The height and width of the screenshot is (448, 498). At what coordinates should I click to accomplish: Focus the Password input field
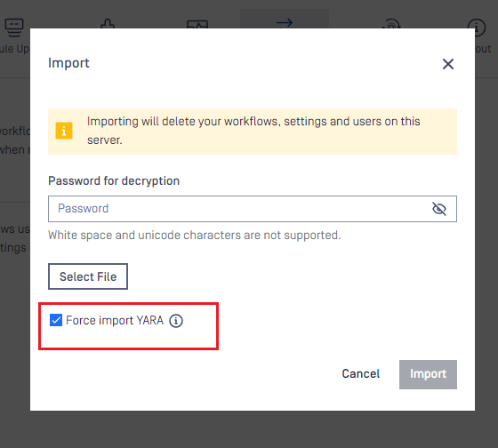click(253, 209)
